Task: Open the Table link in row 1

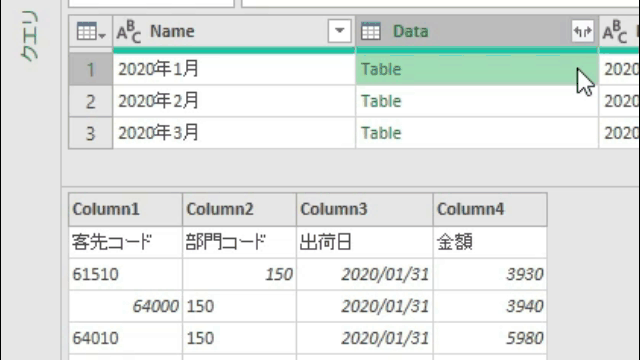Action: (x=381, y=69)
